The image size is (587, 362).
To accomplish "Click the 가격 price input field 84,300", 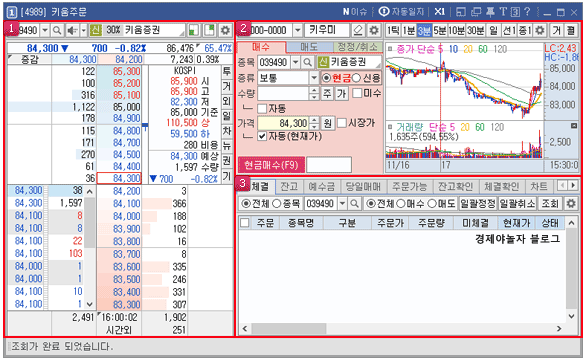I will coord(283,123).
